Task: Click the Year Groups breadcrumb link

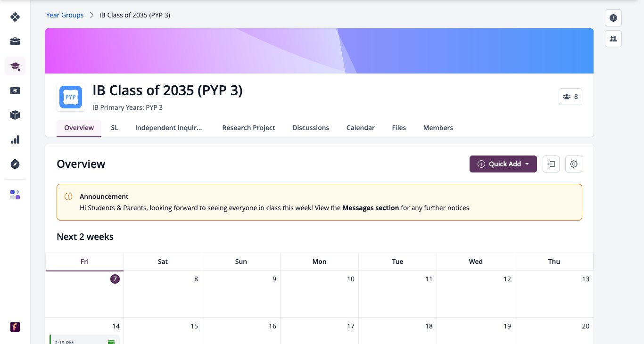Action: click(65, 15)
